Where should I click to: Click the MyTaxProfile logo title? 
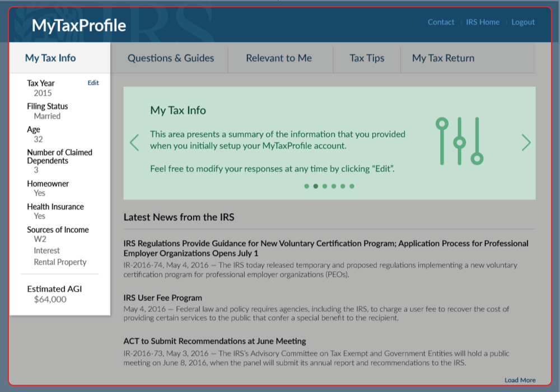(x=79, y=26)
